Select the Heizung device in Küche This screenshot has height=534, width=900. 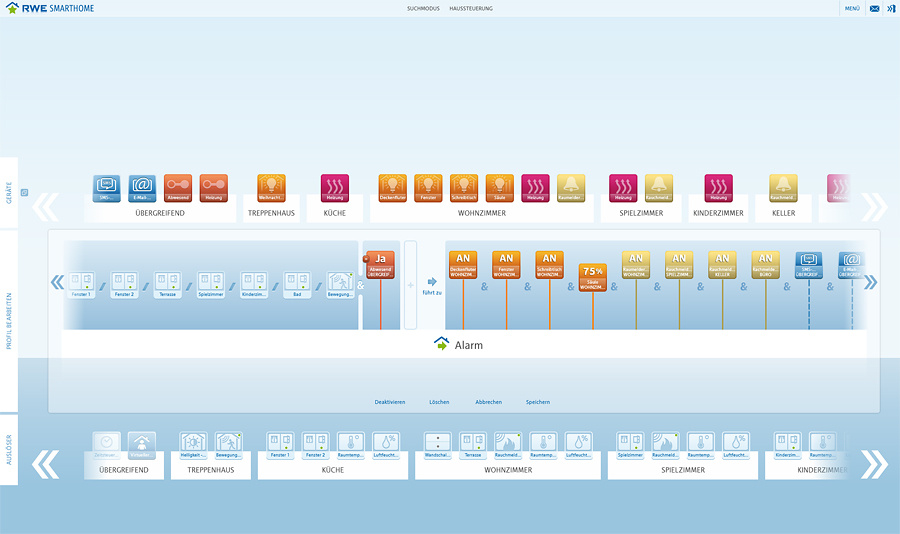click(335, 188)
